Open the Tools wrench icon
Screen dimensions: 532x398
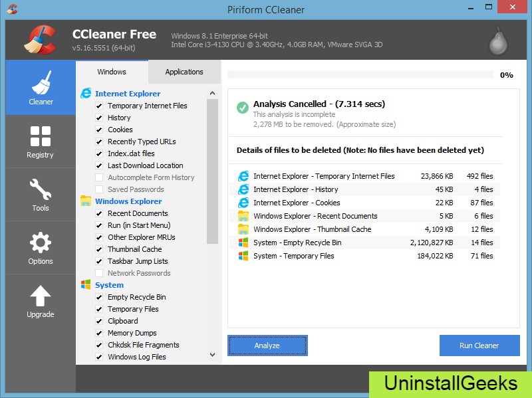point(41,189)
